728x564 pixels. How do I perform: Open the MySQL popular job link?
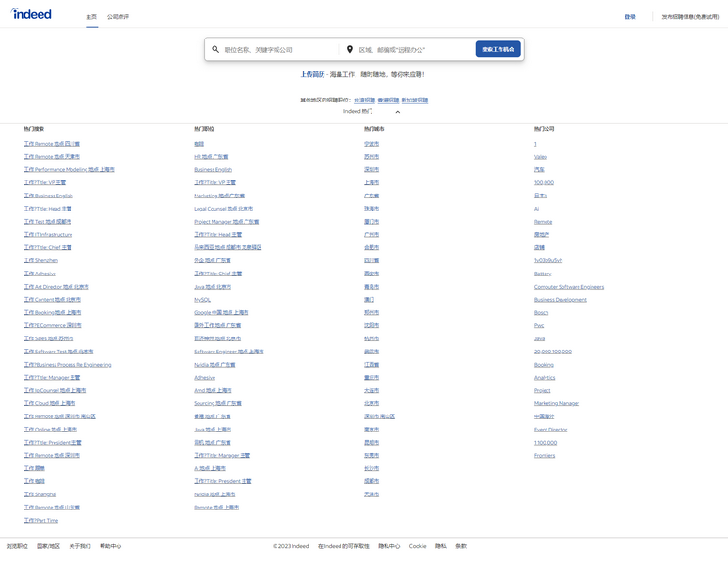202,300
